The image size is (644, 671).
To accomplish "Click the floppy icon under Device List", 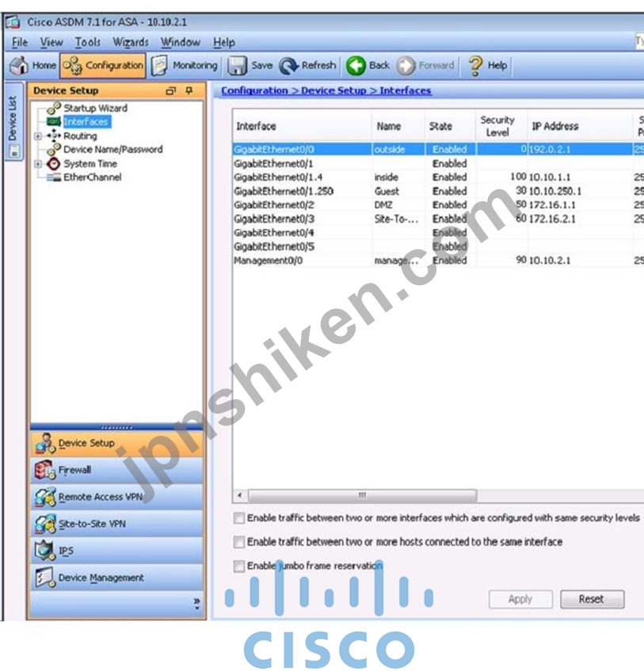I will coord(14,151).
